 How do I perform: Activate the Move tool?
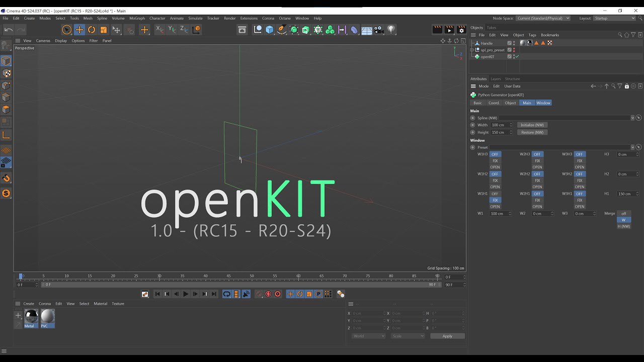coord(79,30)
